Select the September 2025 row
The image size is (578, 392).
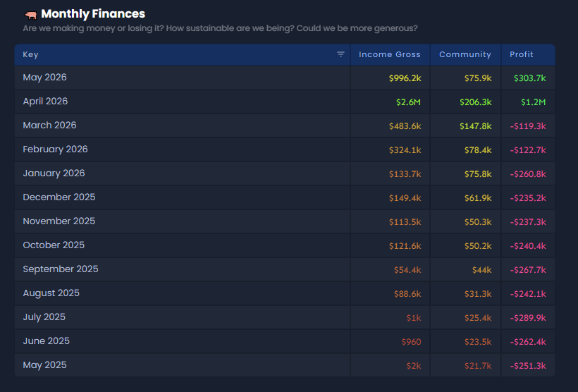[x=285, y=269]
